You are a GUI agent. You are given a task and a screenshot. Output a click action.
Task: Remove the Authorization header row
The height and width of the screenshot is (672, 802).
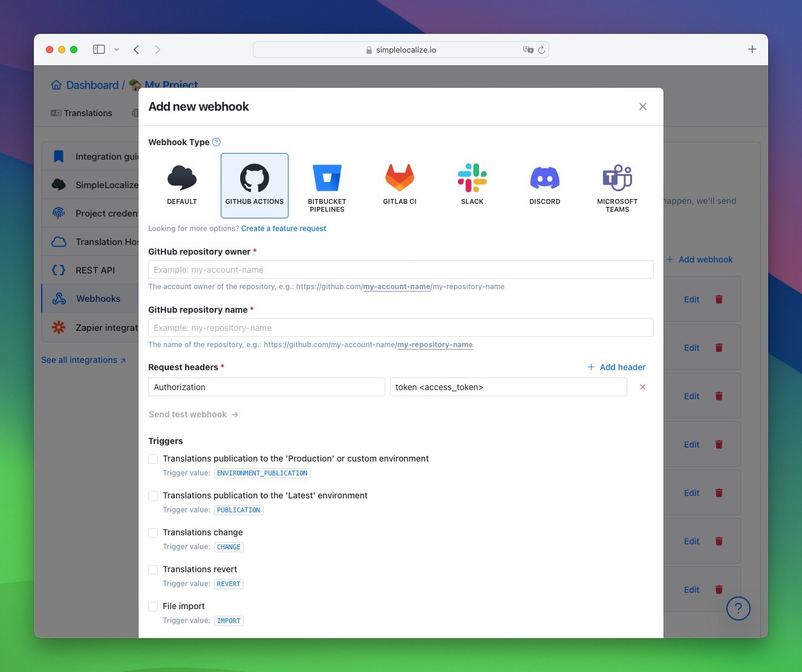coord(643,387)
